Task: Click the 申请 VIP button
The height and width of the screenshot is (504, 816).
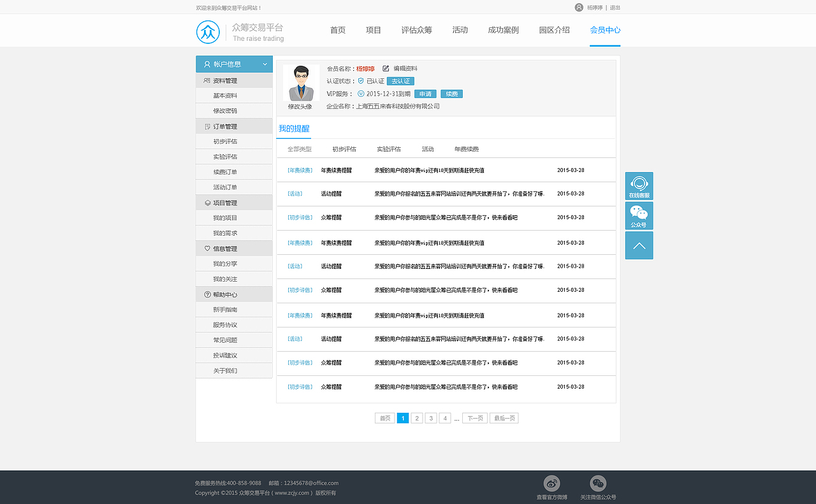Action: (x=425, y=94)
